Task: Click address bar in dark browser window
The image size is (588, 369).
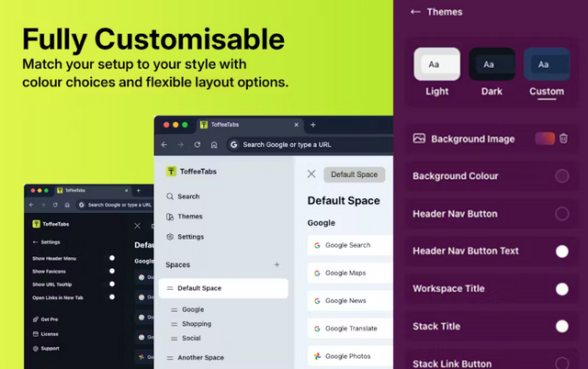Action: pyautogui.click(x=115, y=205)
